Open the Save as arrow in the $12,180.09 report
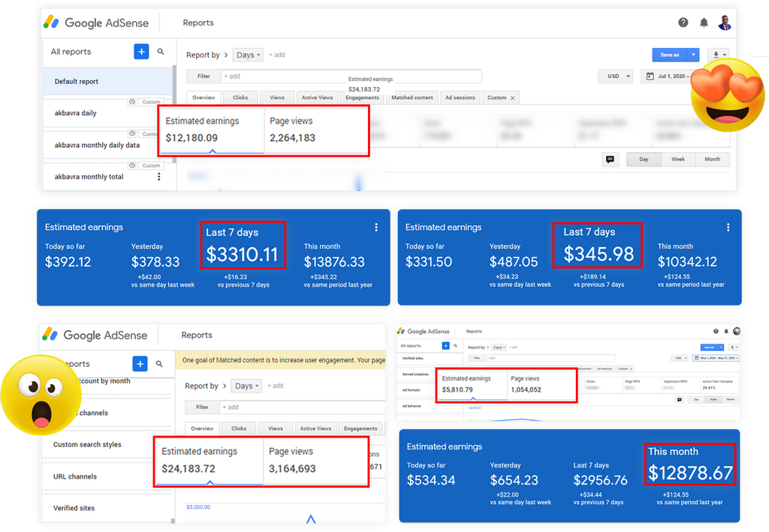Image resolution: width=769 pixels, height=532 pixels. coord(693,55)
